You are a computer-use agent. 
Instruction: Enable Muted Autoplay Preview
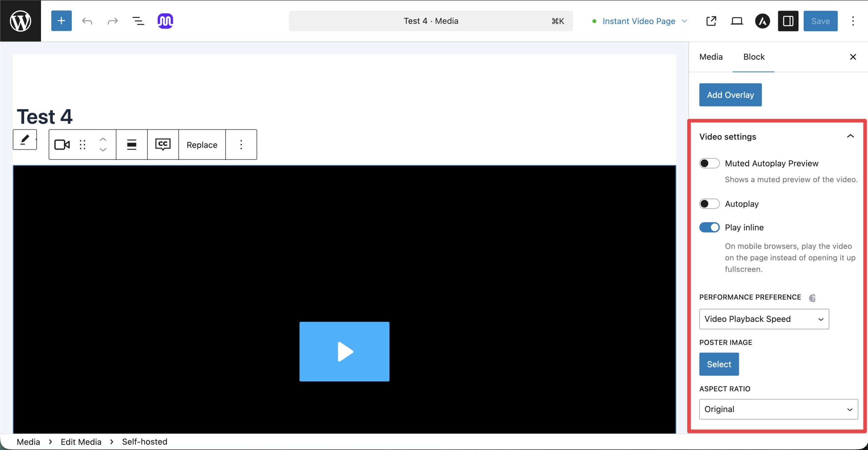tap(709, 163)
